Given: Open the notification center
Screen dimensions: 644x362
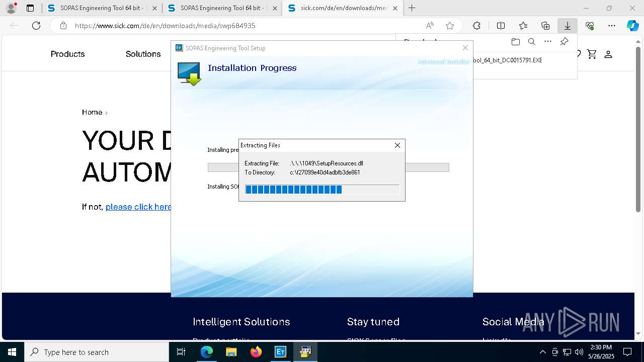Looking at the screenshot, I should (x=627, y=352).
